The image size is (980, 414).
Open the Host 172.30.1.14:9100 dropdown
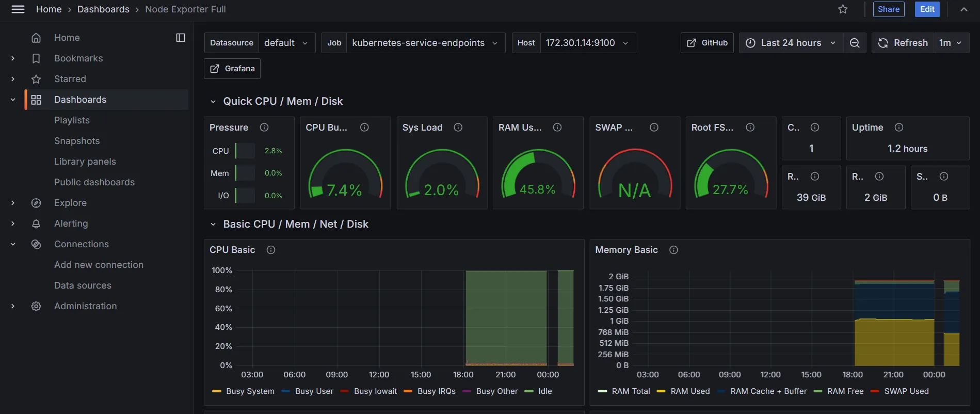click(588, 43)
